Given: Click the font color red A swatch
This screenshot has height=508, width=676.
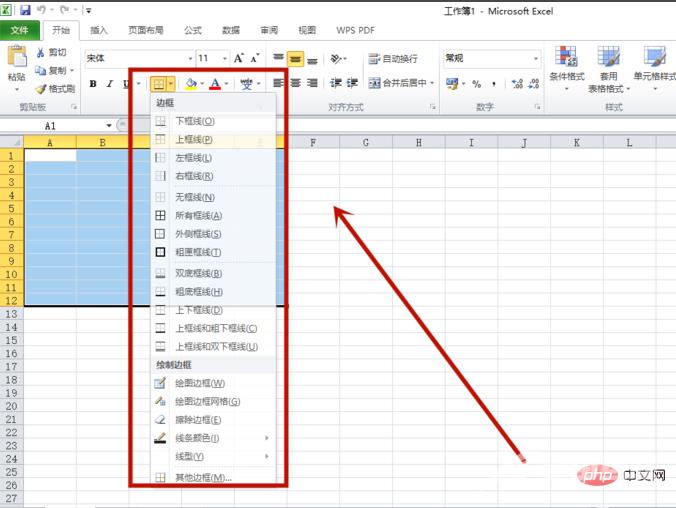Looking at the screenshot, I should (214, 84).
